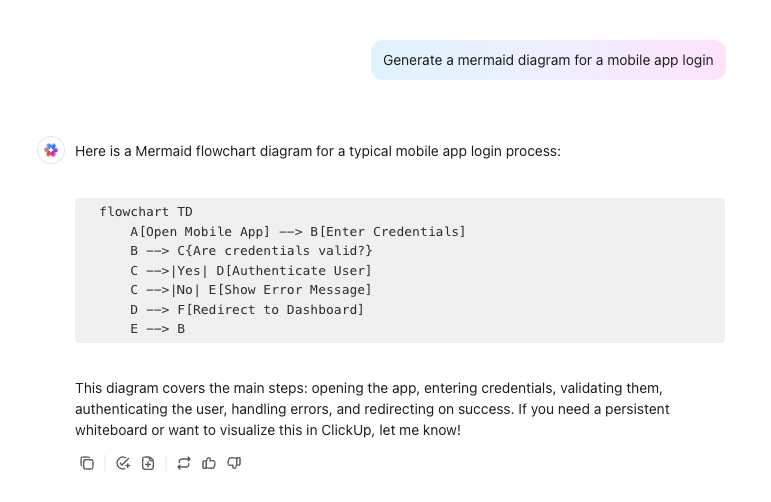Create a task from this response
The image size is (771, 502).
pyautogui.click(x=123, y=463)
